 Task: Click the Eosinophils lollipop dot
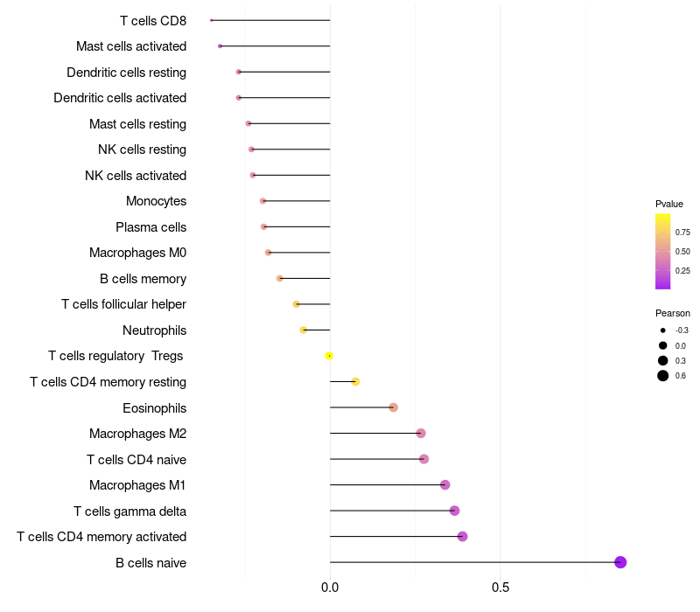[394, 407]
